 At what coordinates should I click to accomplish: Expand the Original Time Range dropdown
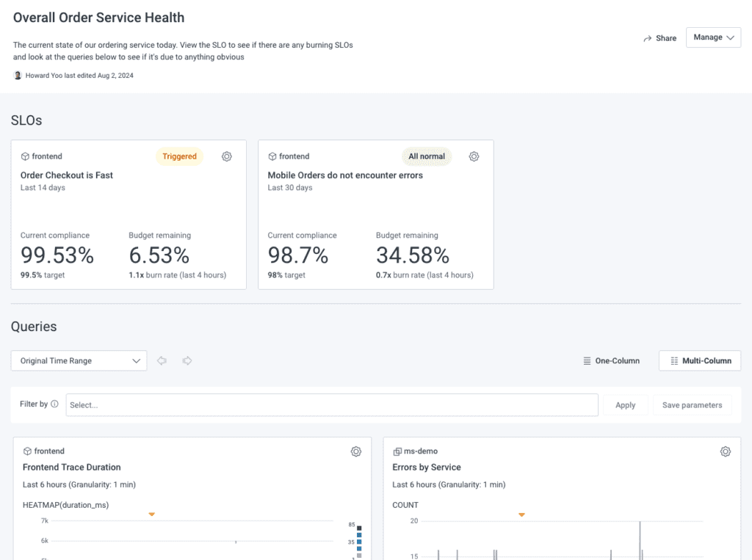[x=79, y=360]
